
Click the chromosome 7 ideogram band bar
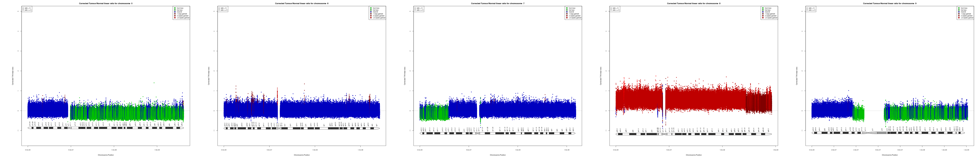coord(498,133)
